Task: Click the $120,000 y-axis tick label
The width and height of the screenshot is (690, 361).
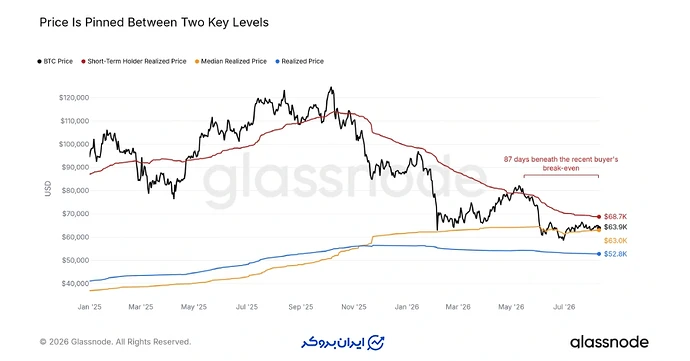Action: pos(74,98)
